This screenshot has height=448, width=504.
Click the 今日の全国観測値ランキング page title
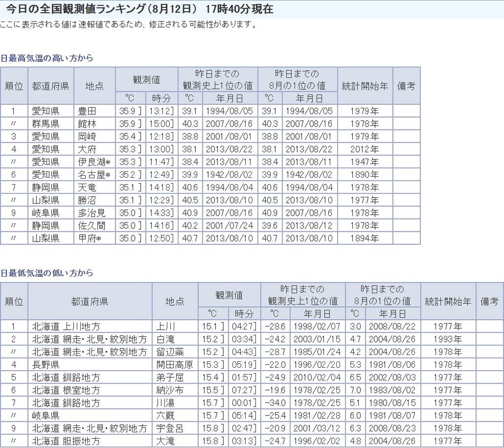click(x=139, y=9)
